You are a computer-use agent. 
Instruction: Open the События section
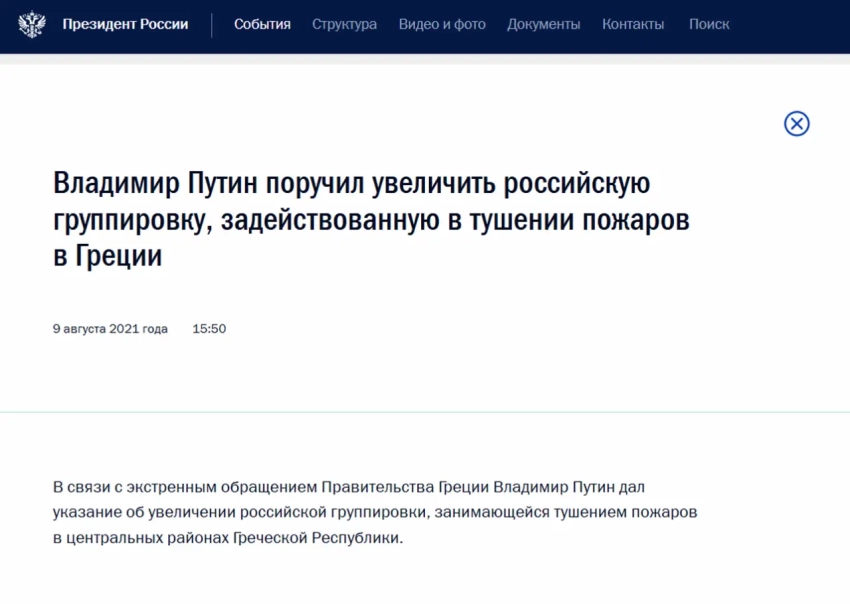(262, 25)
